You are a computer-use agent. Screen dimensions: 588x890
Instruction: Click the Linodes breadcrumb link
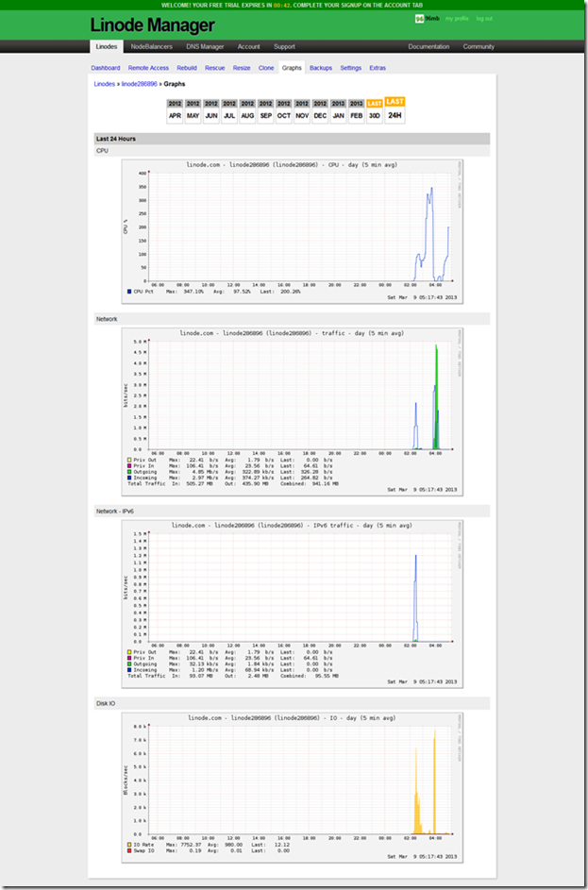(105, 83)
